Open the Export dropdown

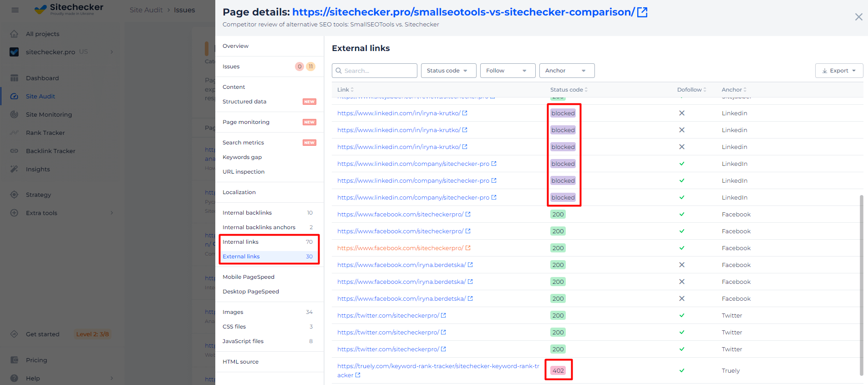click(839, 71)
